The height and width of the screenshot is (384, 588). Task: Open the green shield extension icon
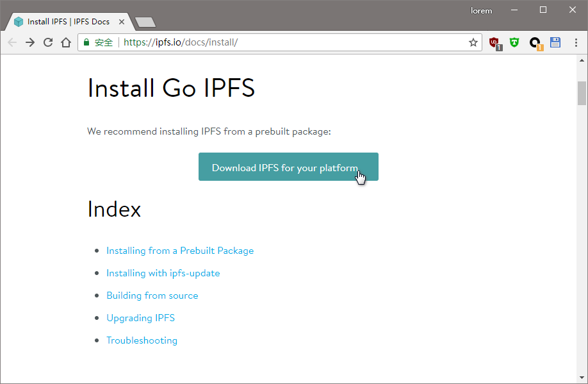point(514,42)
